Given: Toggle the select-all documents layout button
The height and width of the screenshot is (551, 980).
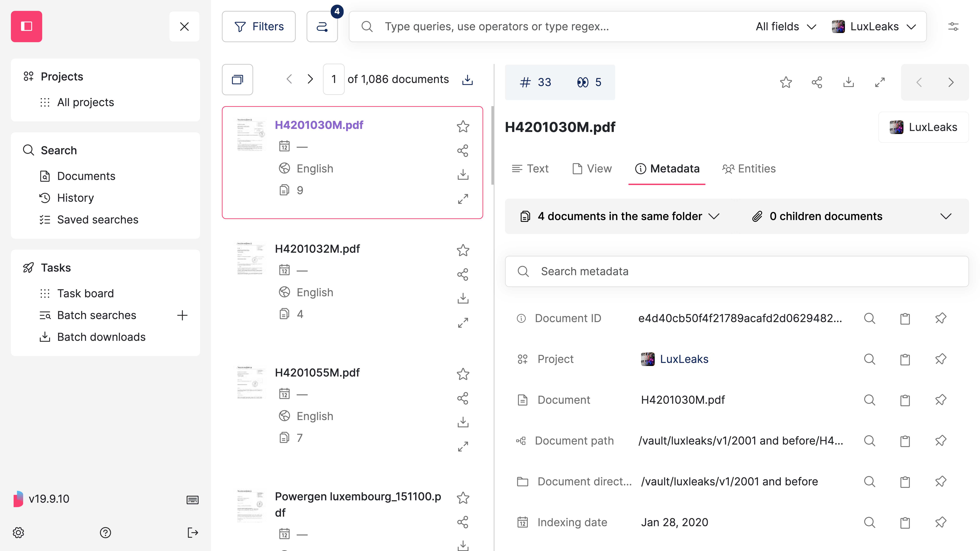Looking at the screenshot, I should [x=237, y=79].
